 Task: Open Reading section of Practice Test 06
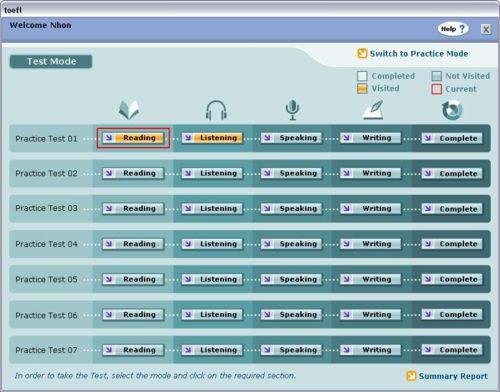coord(133,315)
